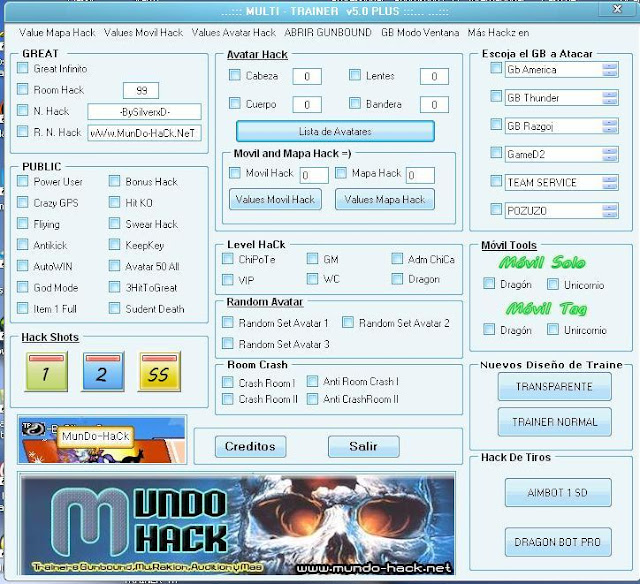Open GB Thunder dropdown arrow
Image resolution: width=640 pixels, height=584 pixels.
(610, 98)
